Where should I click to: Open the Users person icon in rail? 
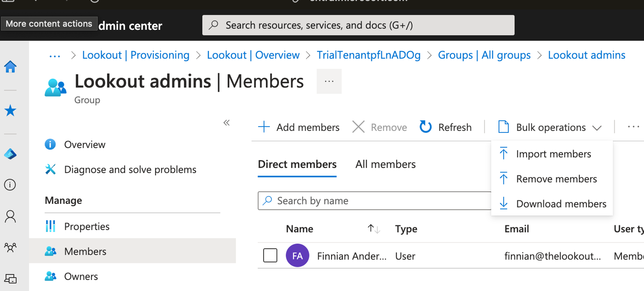click(10, 217)
